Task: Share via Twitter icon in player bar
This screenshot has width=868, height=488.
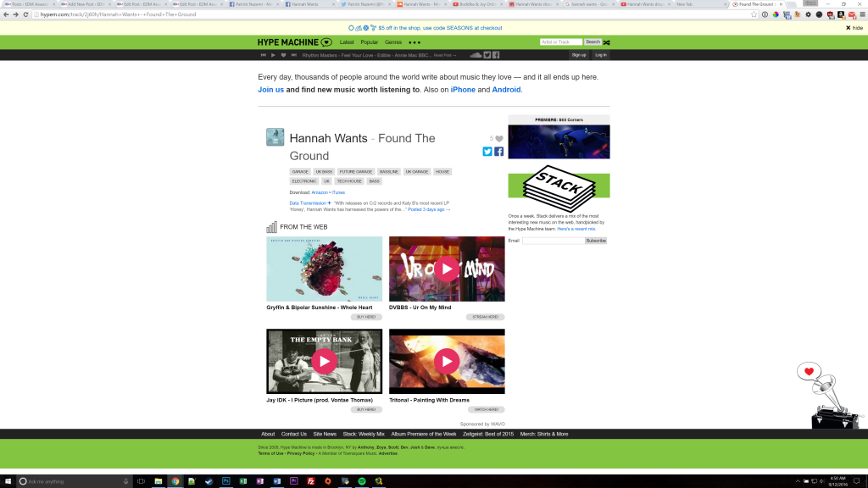Action: point(487,55)
